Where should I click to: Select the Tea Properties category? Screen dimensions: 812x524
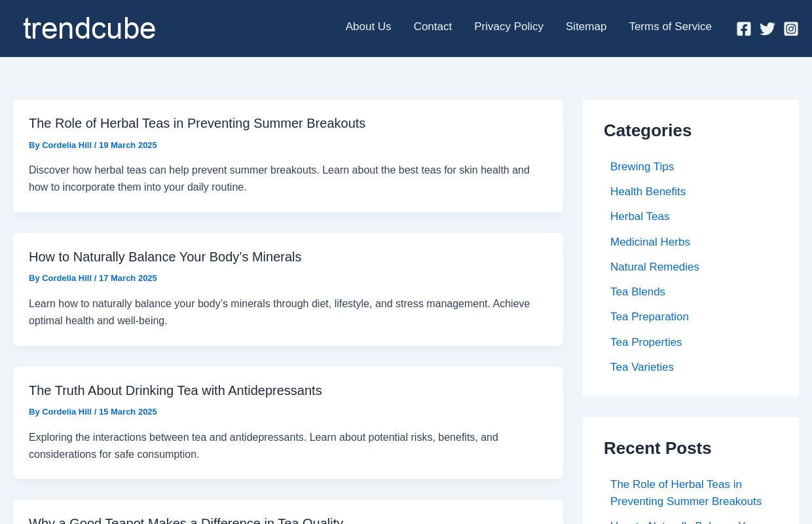pos(646,343)
